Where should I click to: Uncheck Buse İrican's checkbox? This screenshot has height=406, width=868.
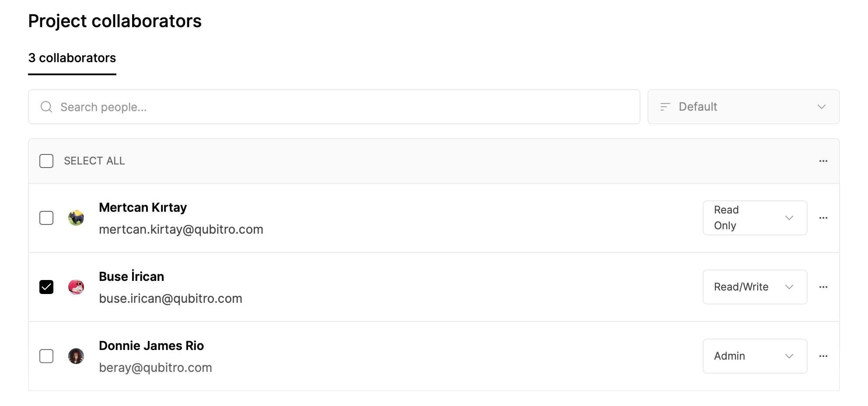(46, 287)
